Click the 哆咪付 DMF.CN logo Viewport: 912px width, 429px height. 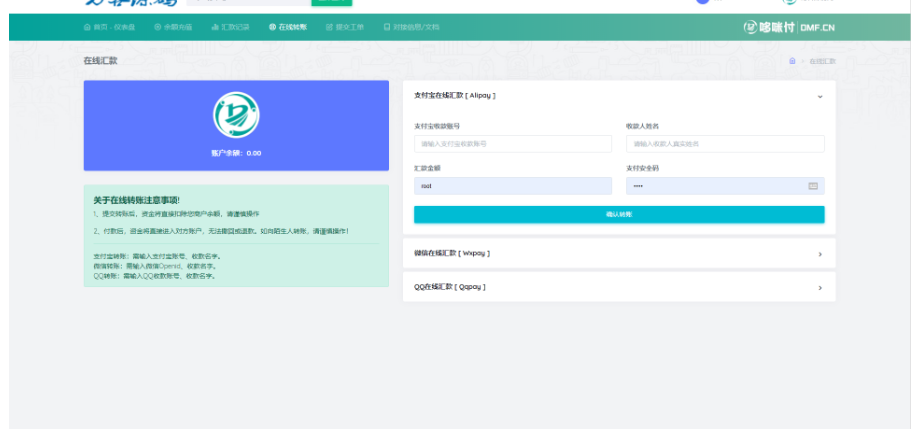point(789,27)
